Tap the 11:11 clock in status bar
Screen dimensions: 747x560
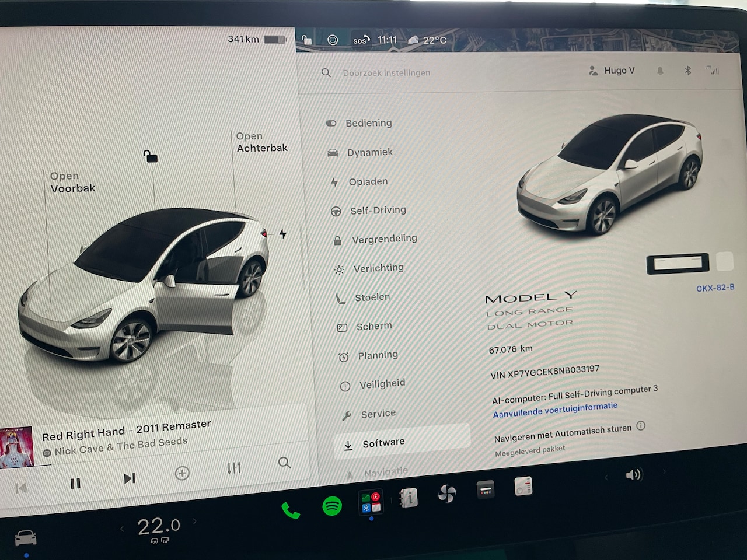tap(388, 40)
